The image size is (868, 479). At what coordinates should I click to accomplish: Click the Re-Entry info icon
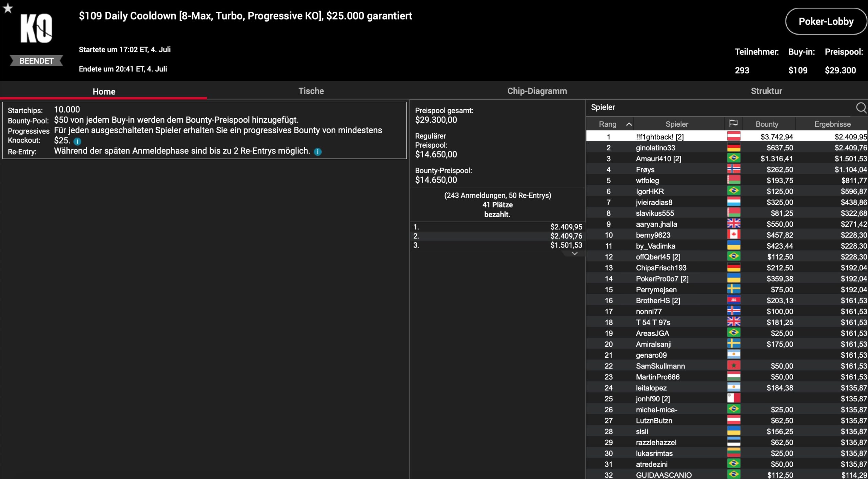[x=318, y=152]
